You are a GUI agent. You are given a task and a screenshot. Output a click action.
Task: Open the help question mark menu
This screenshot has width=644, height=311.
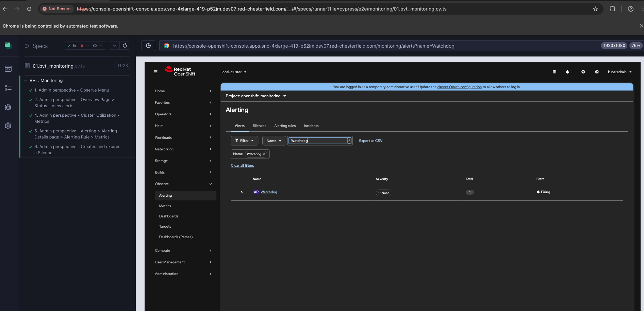[597, 72]
